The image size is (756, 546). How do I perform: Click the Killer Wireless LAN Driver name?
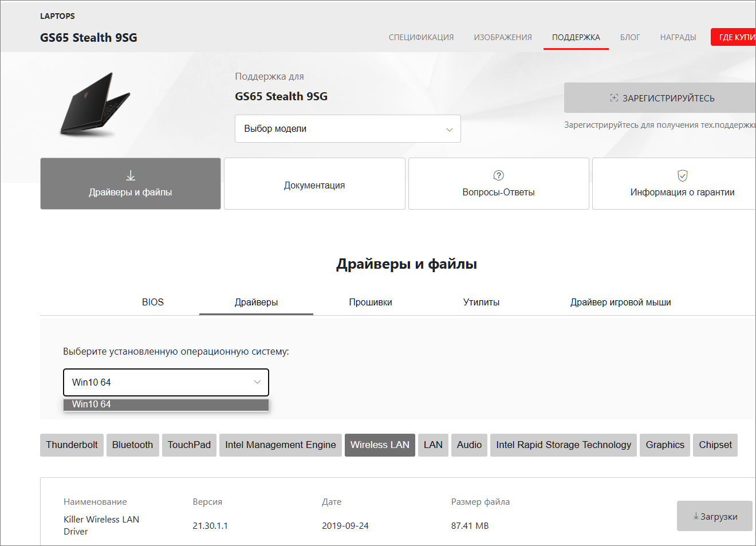pos(101,525)
